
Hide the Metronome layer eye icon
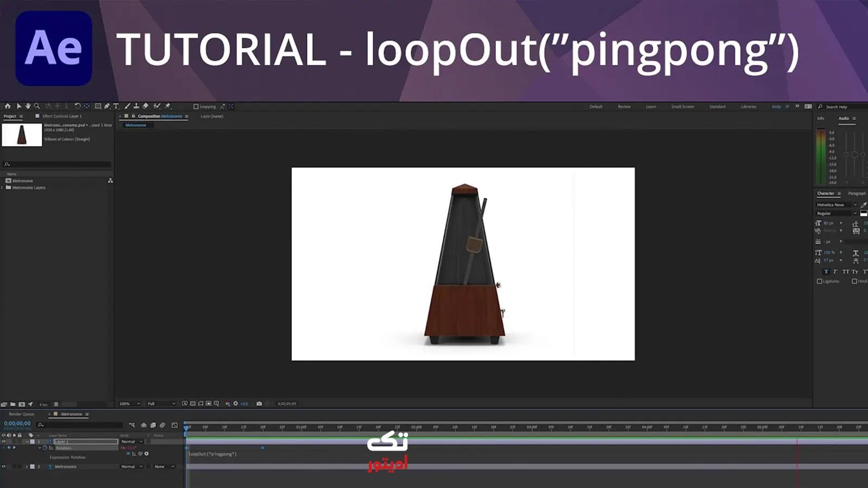point(3,466)
